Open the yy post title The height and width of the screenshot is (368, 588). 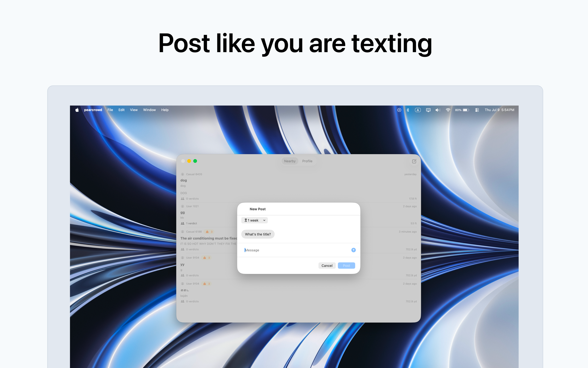(x=182, y=265)
